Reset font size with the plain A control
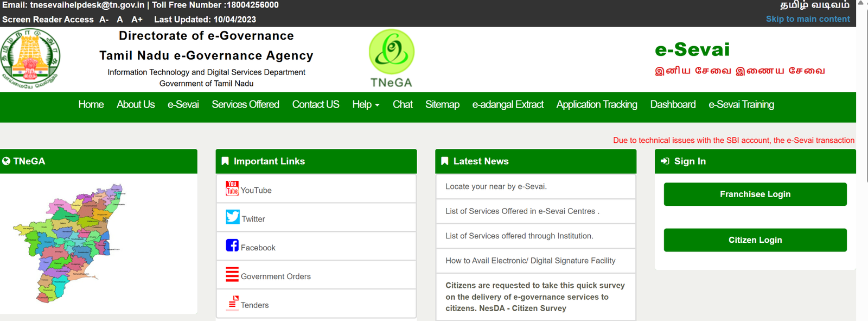Image resolution: width=868 pixels, height=321 pixels. [x=120, y=20]
